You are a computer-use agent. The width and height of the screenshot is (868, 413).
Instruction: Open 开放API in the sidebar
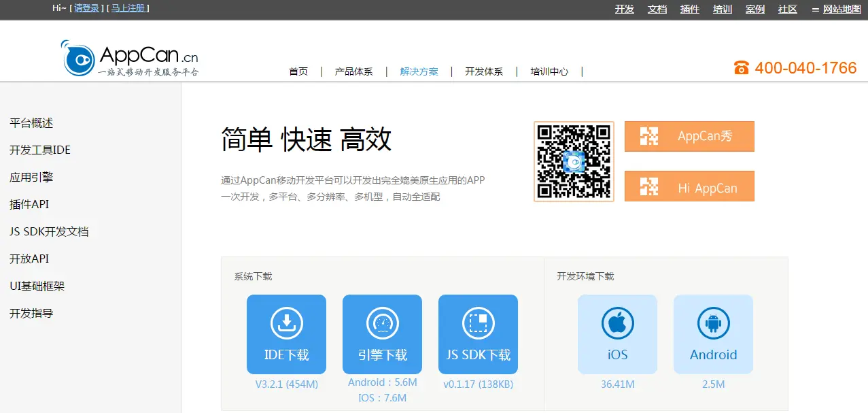point(29,259)
